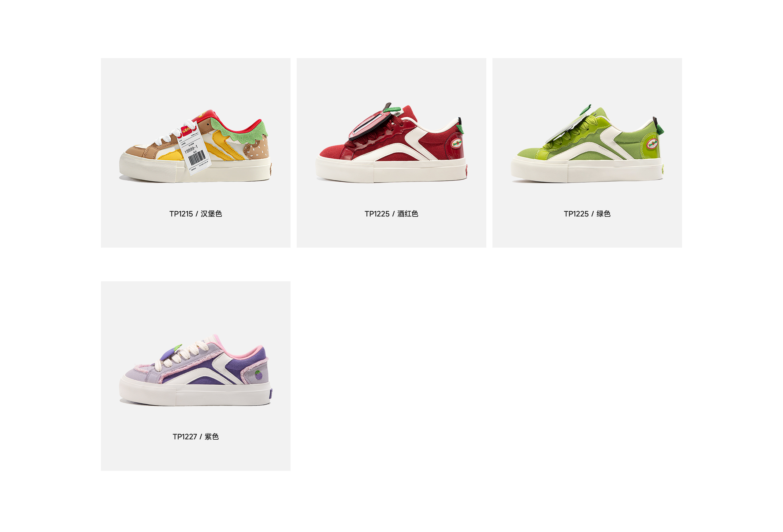783x532 pixels.
Task: Click the oval logo patch on green sneaker heel
Action: pyautogui.click(x=652, y=144)
